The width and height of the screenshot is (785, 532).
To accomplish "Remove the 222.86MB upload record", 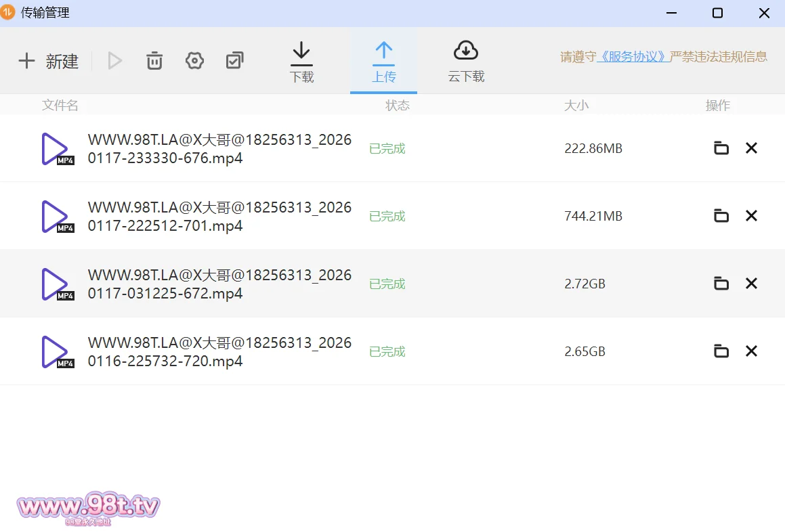I will 751,148.
